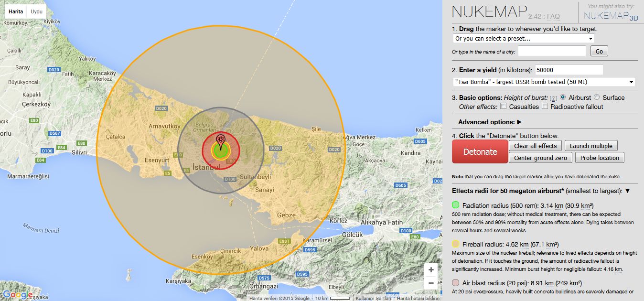Click the Google logo on the map

click(x=18, y=295)
